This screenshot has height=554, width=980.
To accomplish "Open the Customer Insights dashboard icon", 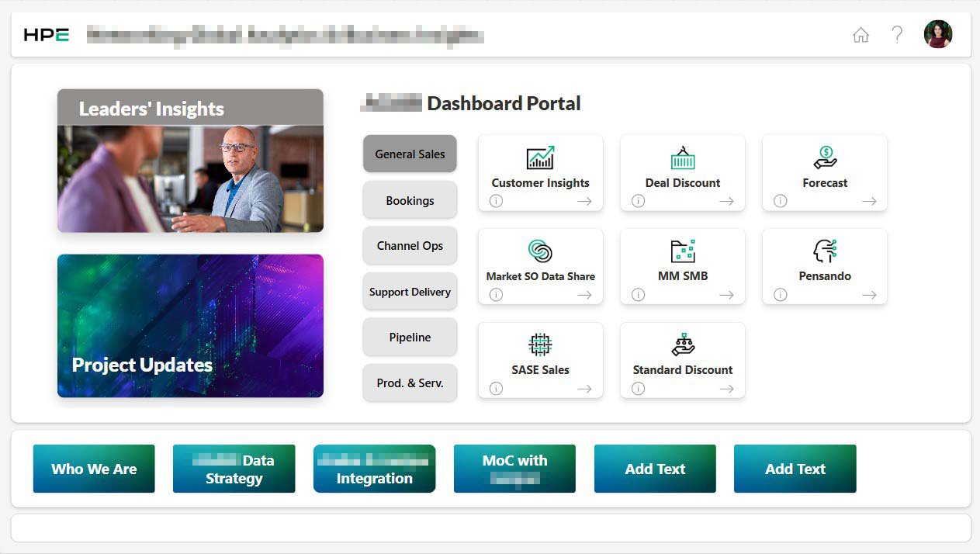I will tap(540, 158).
